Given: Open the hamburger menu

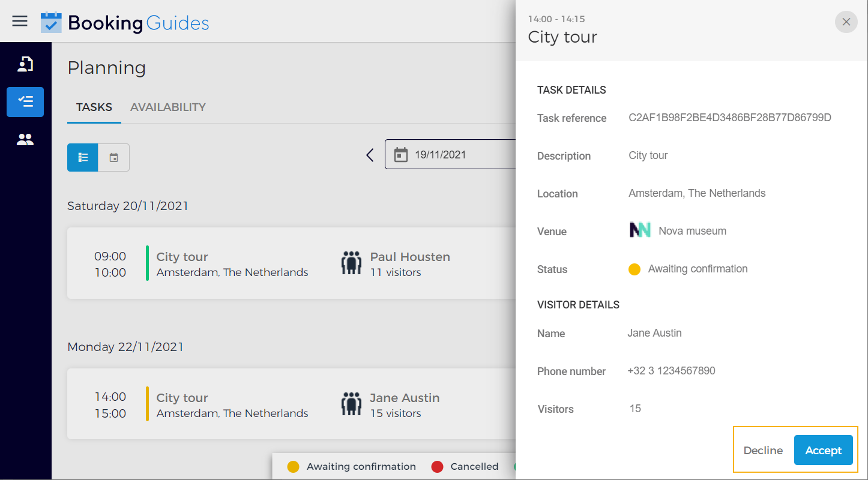Looking at the screenshot, I should (20, 22).
